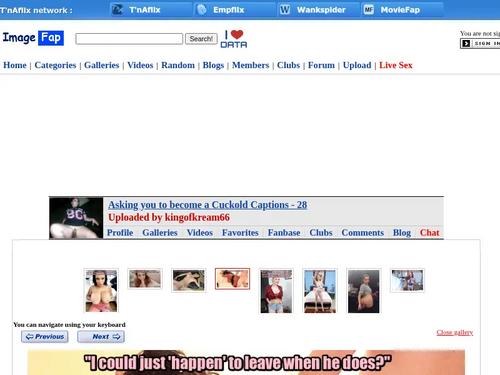The height and width of the screenshot is (375, 500).
Task: Open the Categories menu item
Action: point(55,65)
